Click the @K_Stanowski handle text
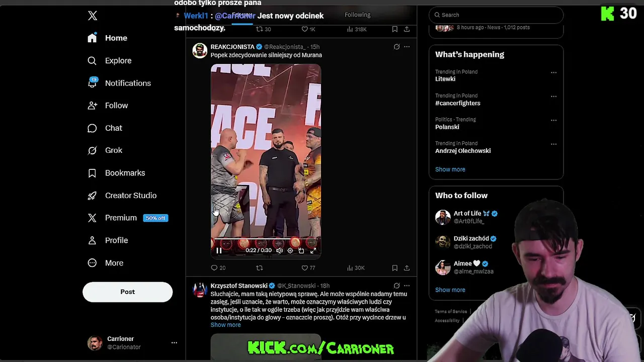The image size is (644, 362). click(x=296, y=286)
